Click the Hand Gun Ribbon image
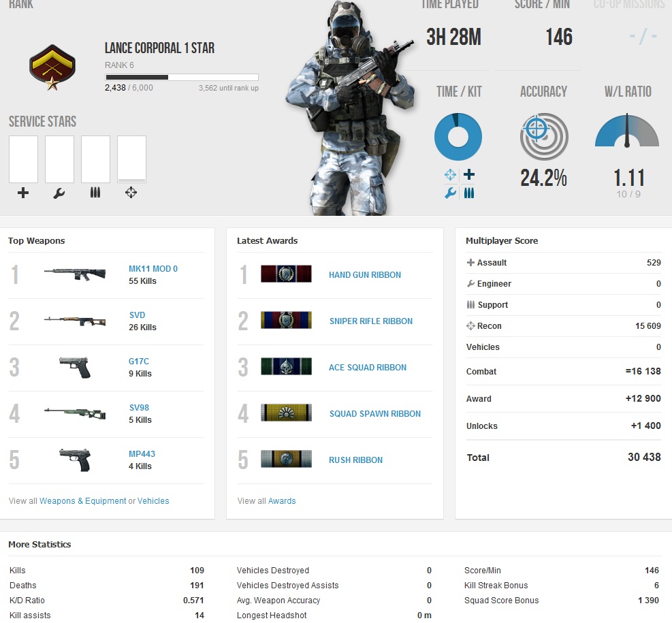The height and width of the screenshot is (623, 672). pyautogui.click(x=286, y=274)
